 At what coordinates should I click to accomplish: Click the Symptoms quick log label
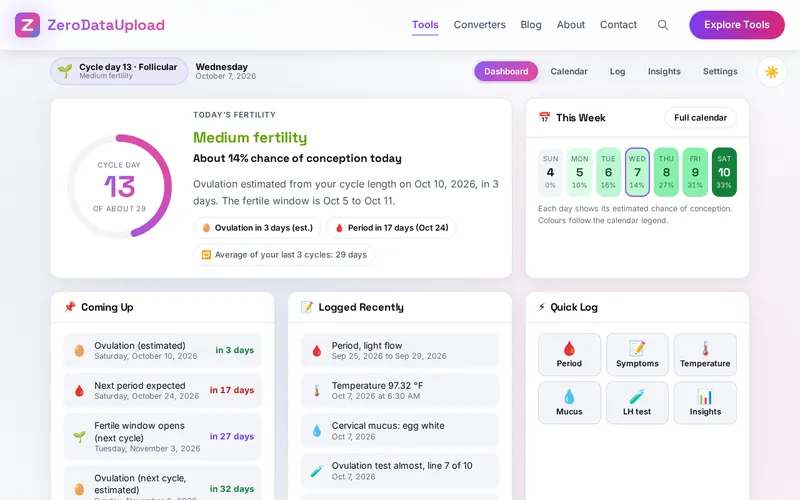pos(637,364)
